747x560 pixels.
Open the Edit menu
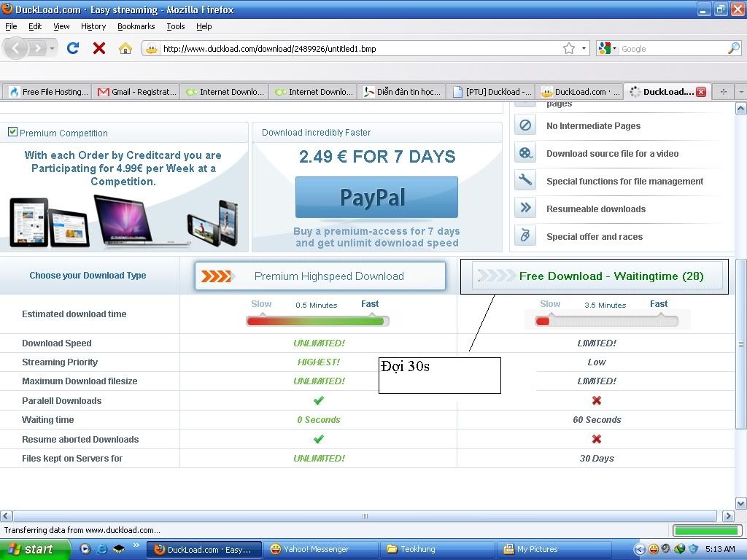pos(35,27)
